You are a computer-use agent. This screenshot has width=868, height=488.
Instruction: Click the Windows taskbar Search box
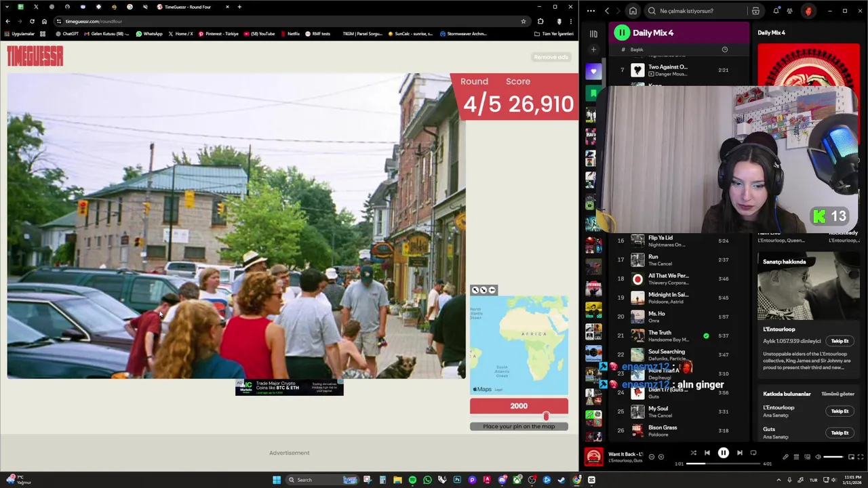click(x=323, y=480)
